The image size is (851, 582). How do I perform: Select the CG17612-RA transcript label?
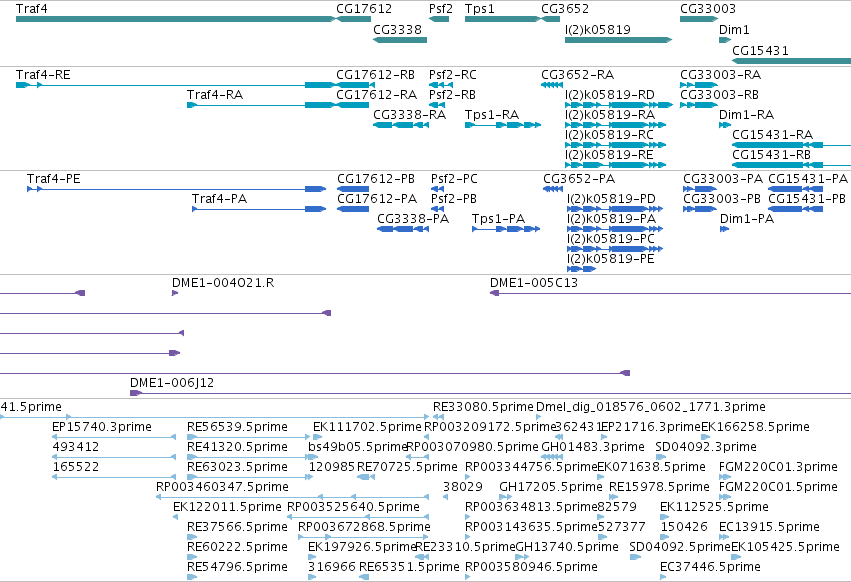click(x=376, y=94)
